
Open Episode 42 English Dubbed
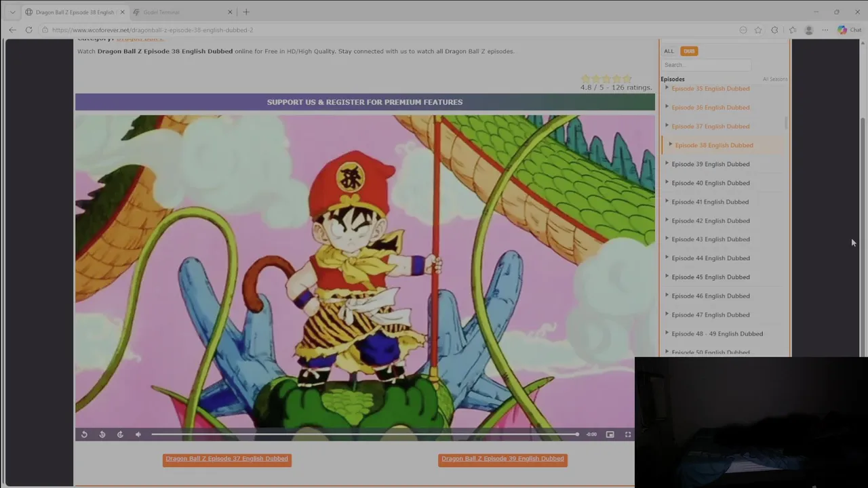(x=710, y=221)
